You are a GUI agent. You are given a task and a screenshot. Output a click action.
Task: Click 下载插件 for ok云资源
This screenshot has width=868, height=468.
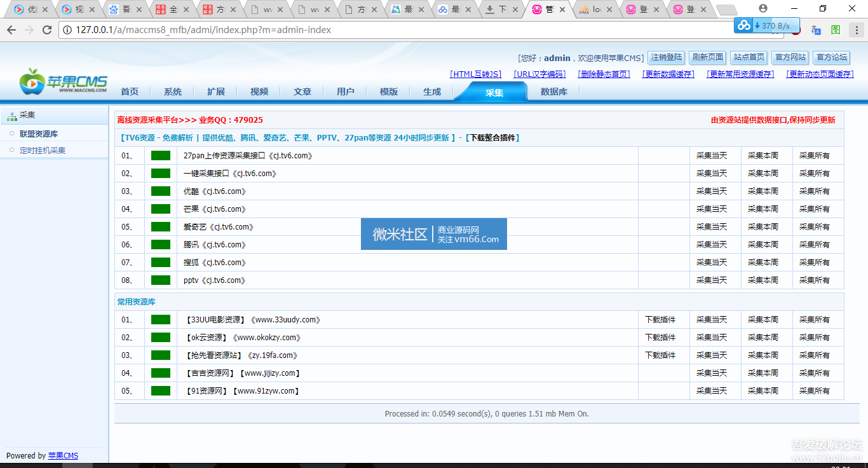(660, 338)
